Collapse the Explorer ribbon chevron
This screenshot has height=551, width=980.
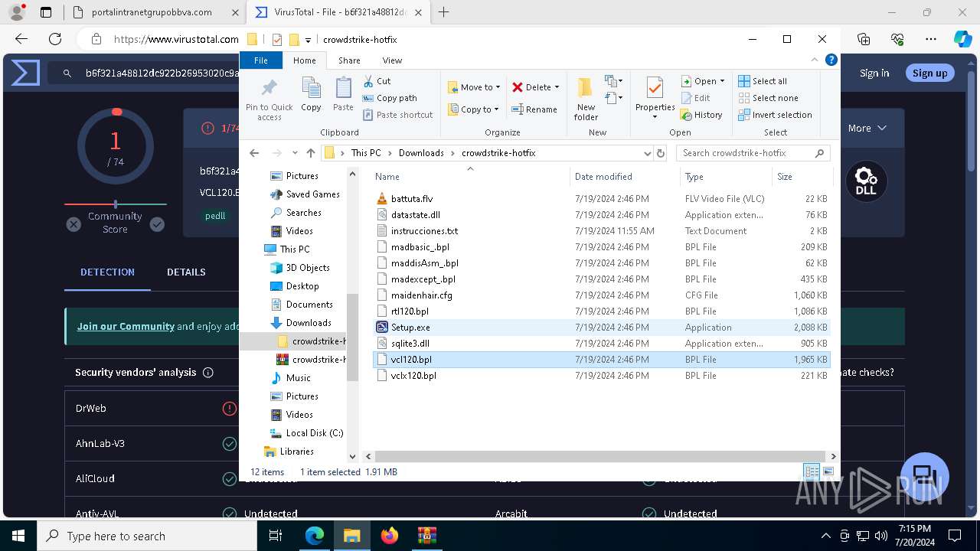click(x=815, y=60)
